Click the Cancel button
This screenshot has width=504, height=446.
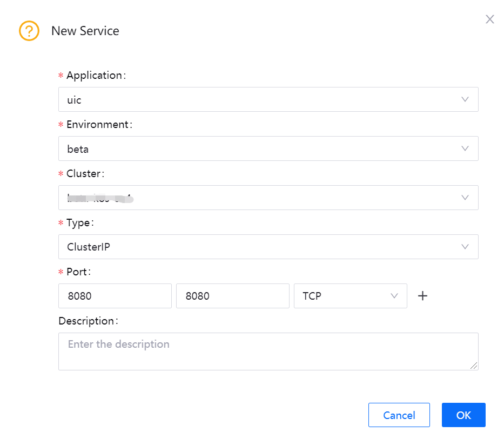(399, 415)
